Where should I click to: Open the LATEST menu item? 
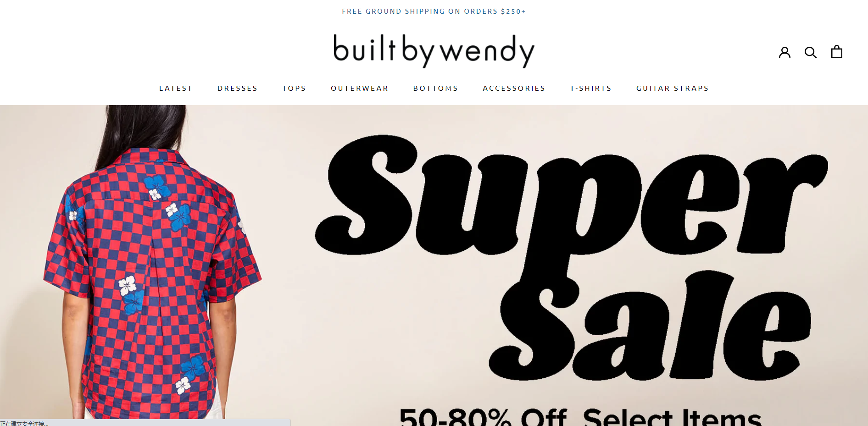[176, 88]
